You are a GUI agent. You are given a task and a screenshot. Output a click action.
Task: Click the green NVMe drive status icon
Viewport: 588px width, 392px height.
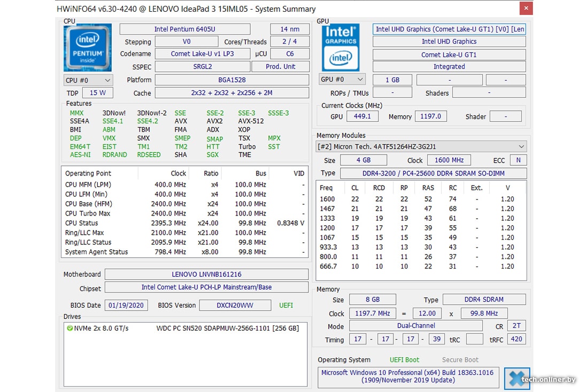tap(70, 328)
